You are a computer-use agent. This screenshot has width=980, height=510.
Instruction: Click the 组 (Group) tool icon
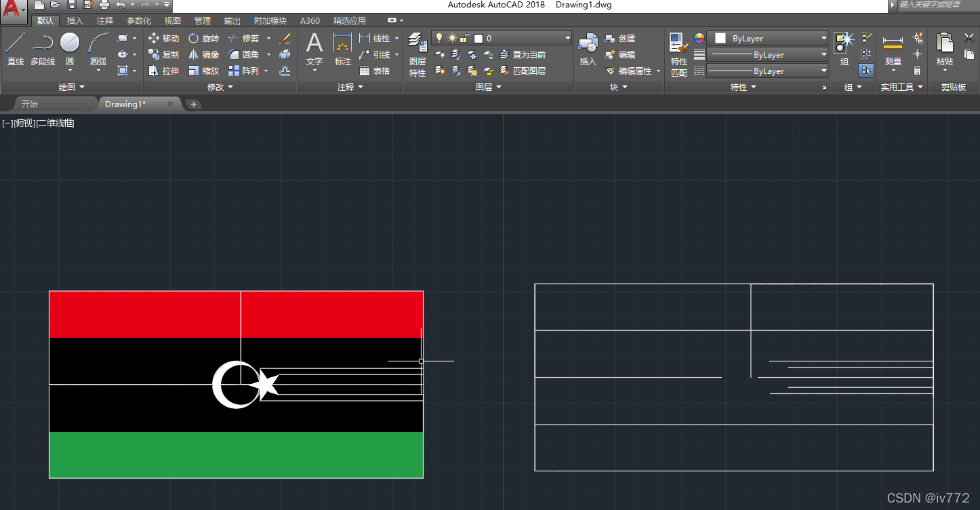pos(844,50)
